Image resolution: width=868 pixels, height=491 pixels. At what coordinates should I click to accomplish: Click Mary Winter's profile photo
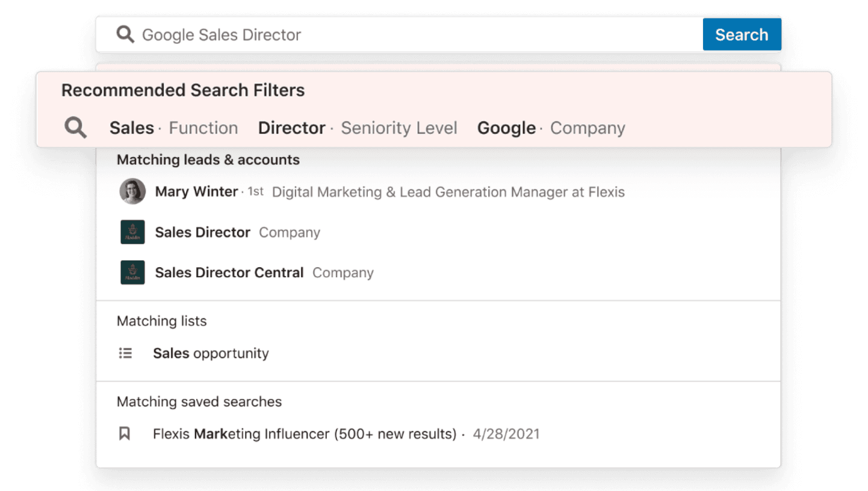[132, 191]
